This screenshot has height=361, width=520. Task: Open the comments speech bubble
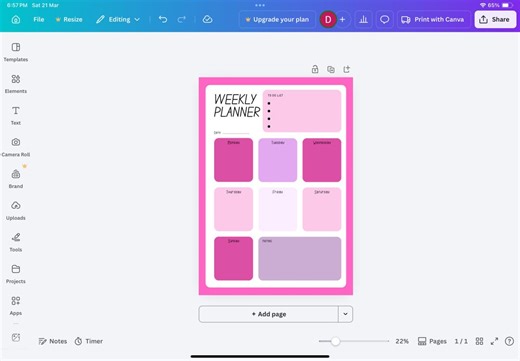tap(384, 20)
